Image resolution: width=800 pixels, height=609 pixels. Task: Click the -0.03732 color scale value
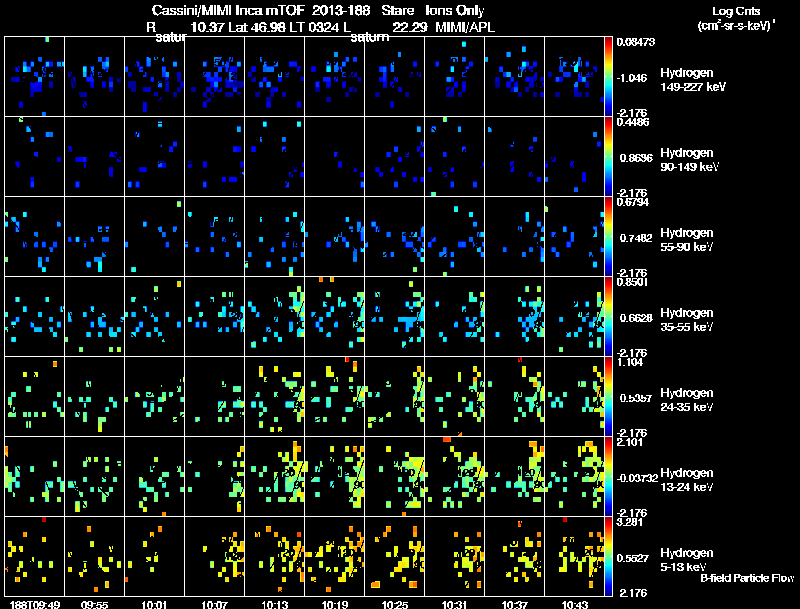point(638,478)
